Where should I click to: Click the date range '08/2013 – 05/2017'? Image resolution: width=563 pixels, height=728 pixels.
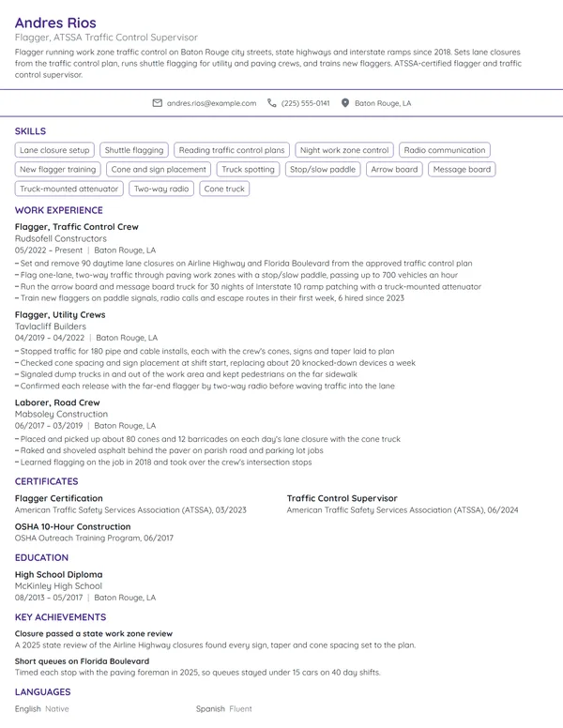pos(49,598)
